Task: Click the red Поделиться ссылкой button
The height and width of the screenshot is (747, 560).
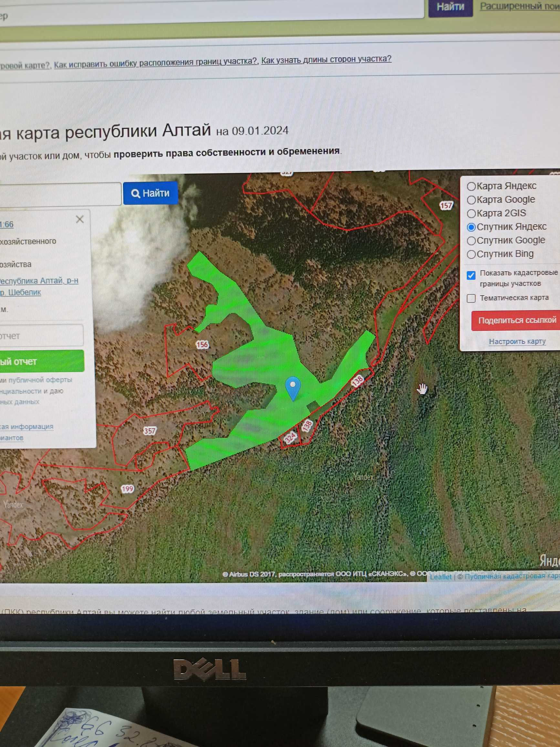Action: coord(516,320)
